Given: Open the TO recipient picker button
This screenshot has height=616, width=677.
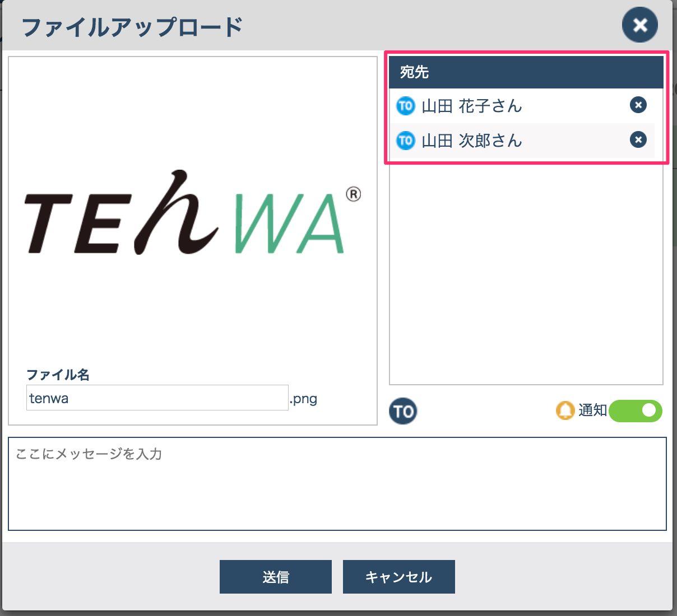Looking at the screenshot, I should pyautogui.click(x=403, y=412).
